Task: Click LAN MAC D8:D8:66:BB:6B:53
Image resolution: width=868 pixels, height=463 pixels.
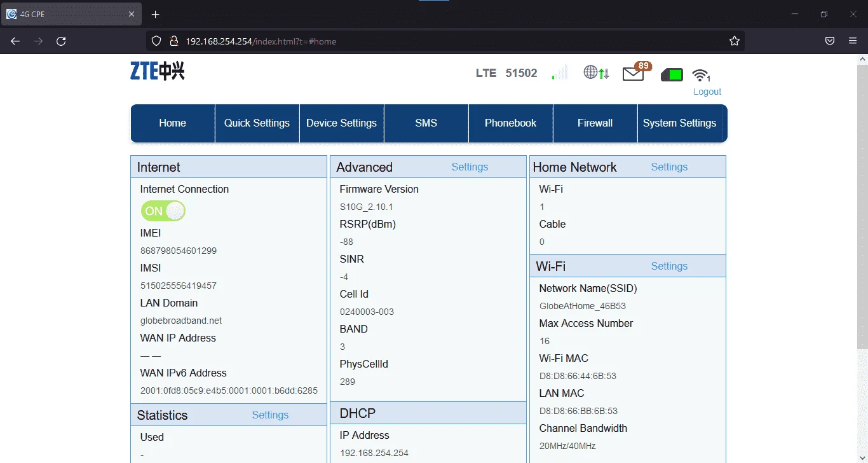Action: pos(578,411)
